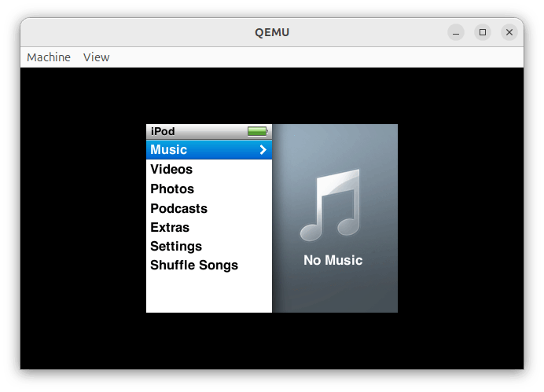Click the empty white area below Shuffle Songs
The image size is (544, 392).
click(209, 294)
